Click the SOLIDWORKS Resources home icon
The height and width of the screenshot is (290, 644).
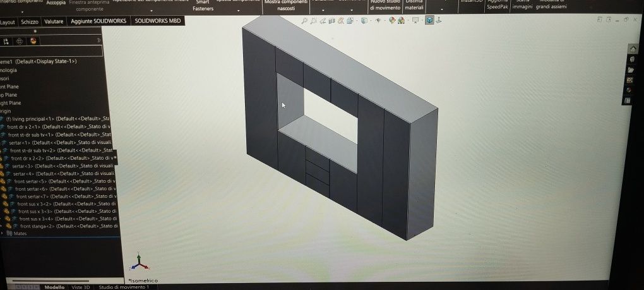tap(633, 49)
